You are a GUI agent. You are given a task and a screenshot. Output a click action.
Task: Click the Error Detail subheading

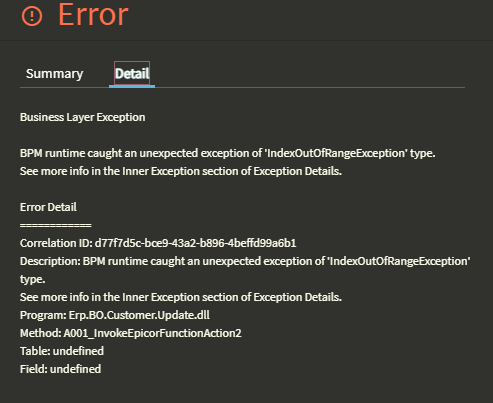pos(48,207)
